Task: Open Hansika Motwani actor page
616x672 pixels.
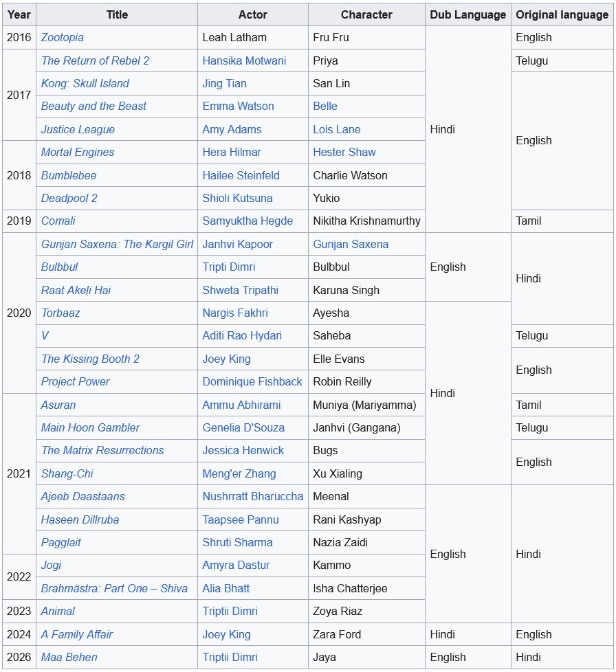Action: click(244, 60)
